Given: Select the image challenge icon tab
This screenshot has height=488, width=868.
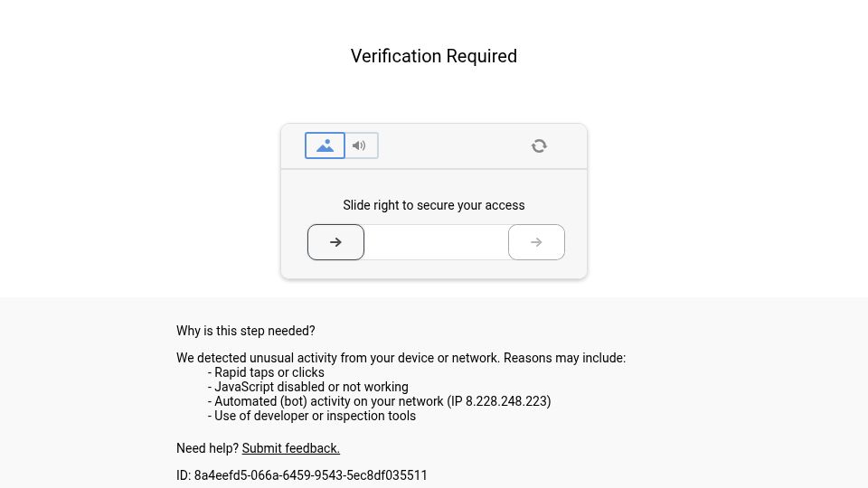Looking at the screenshot, I should 325,145.
